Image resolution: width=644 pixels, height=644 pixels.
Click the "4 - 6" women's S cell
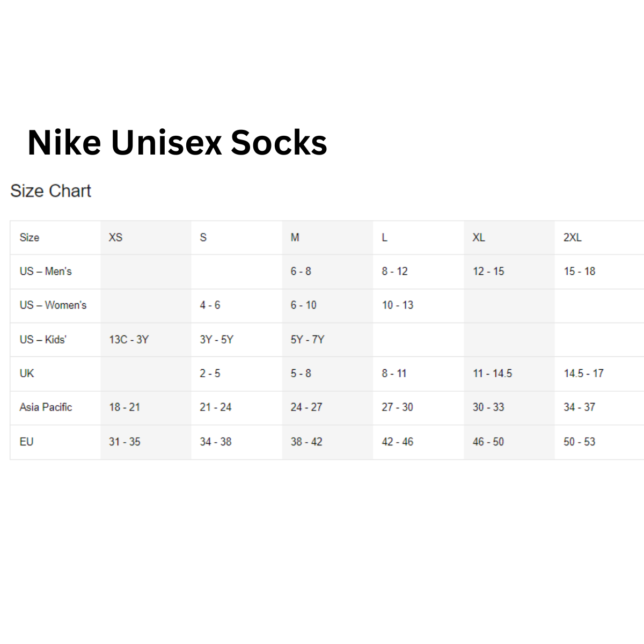(210, 305)
